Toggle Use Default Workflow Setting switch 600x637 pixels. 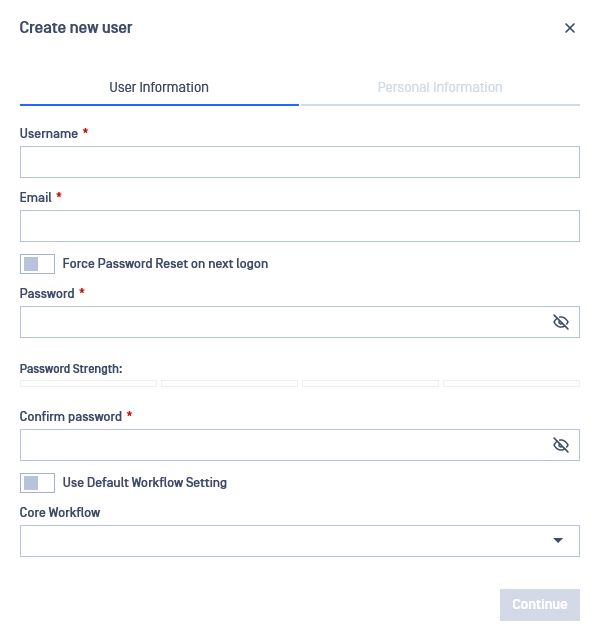(37, 483)
